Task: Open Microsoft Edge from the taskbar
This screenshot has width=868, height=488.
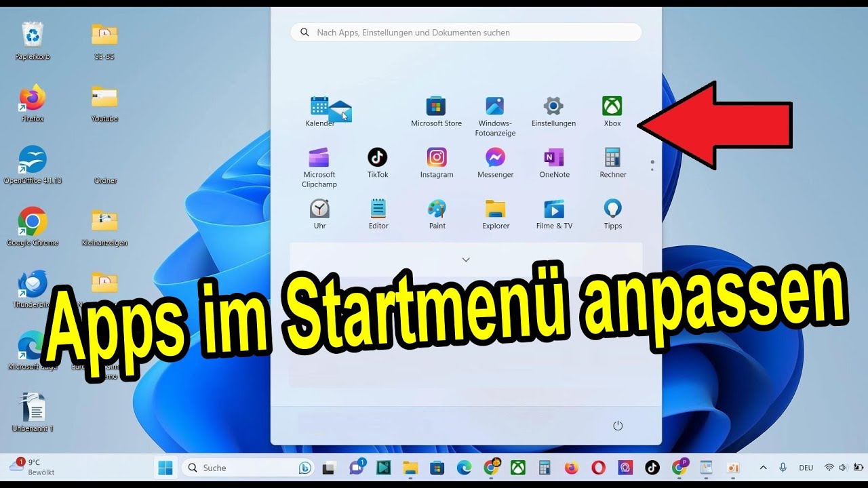Action: click(x=464, y=468)
